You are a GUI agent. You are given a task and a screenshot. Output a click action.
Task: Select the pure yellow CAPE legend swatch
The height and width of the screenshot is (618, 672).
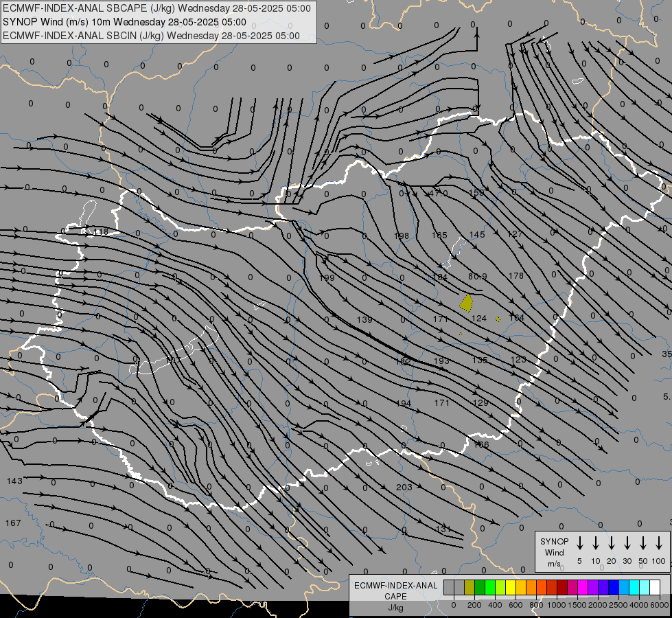pyautogui.click(x=511, y=587)
